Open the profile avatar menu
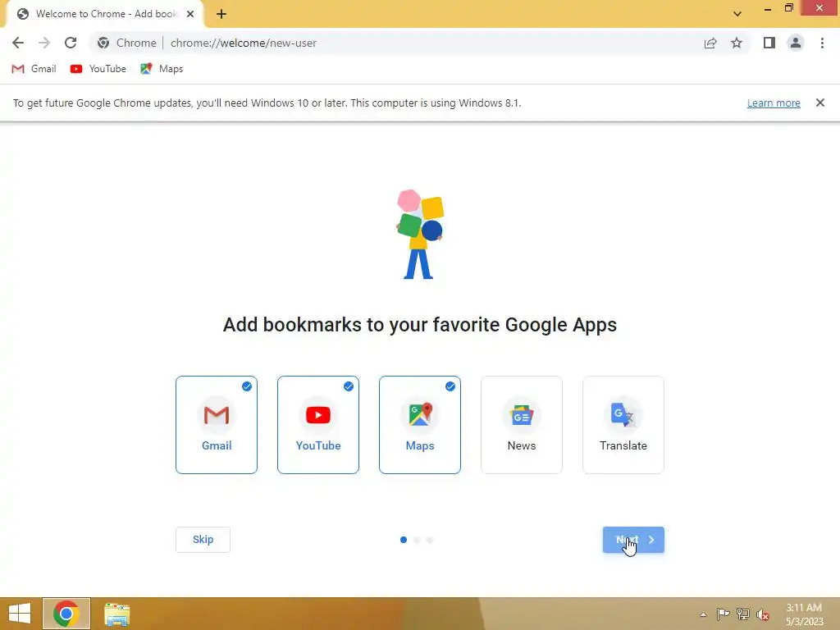The image size is (840, 630). [796, 43]
